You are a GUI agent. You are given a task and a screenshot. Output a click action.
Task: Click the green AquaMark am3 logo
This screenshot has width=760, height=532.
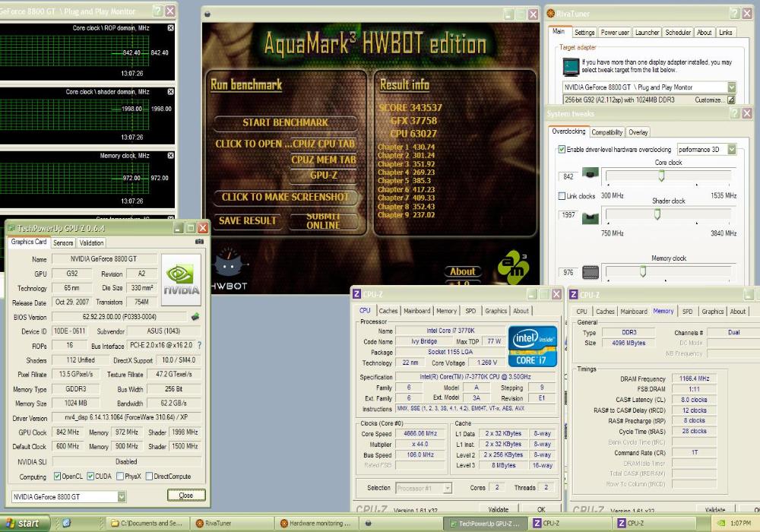point(512,267)
